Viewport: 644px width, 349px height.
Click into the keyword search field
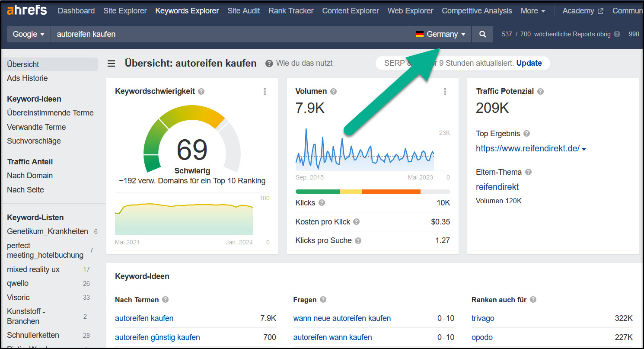230,34
